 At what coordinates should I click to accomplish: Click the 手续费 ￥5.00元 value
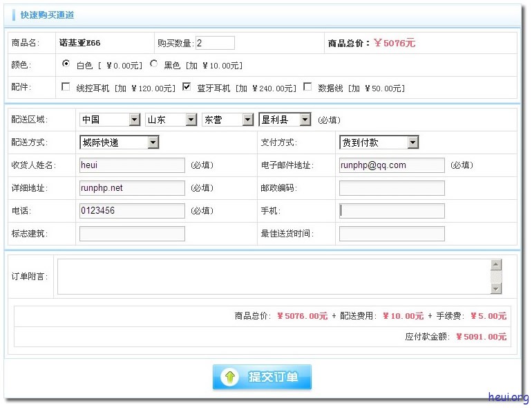coord(488,316)
